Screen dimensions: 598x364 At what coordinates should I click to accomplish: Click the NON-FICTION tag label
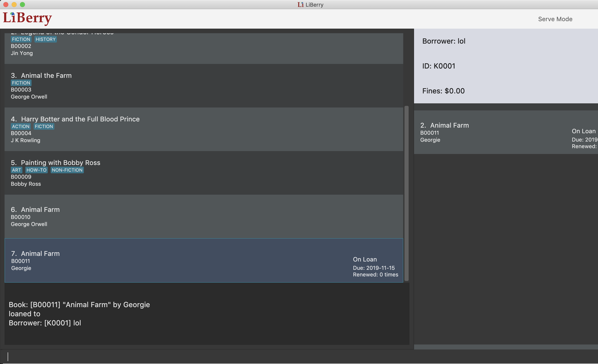pos(67,170)
